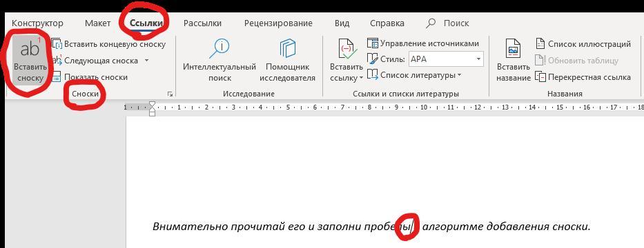Click the word "Внимательно" in the document
Viewport: 644px width, 248px height.
click(x=190, y=226)
